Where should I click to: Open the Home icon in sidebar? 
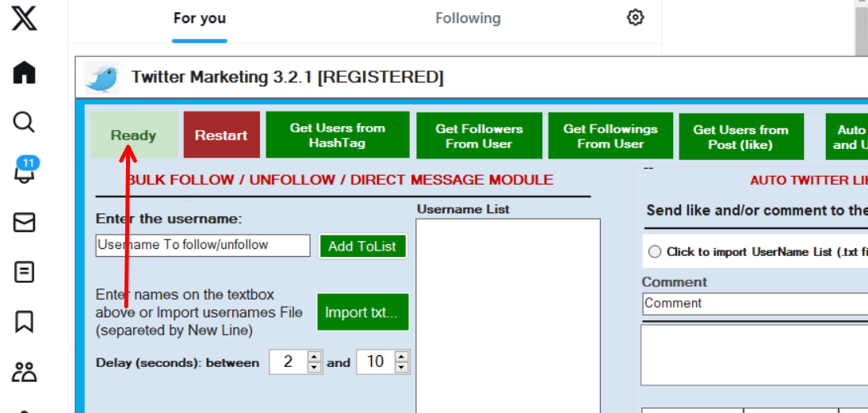tap(25, 73)
